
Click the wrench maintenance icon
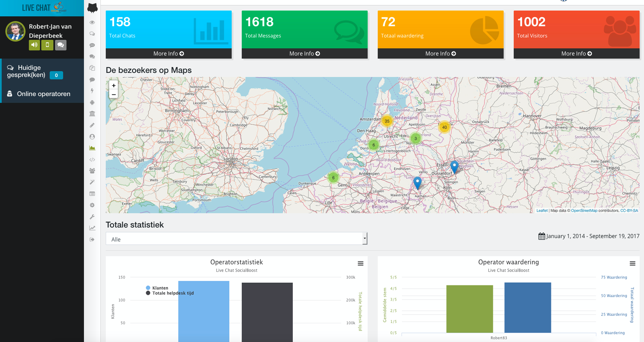[x=92, y=217]
